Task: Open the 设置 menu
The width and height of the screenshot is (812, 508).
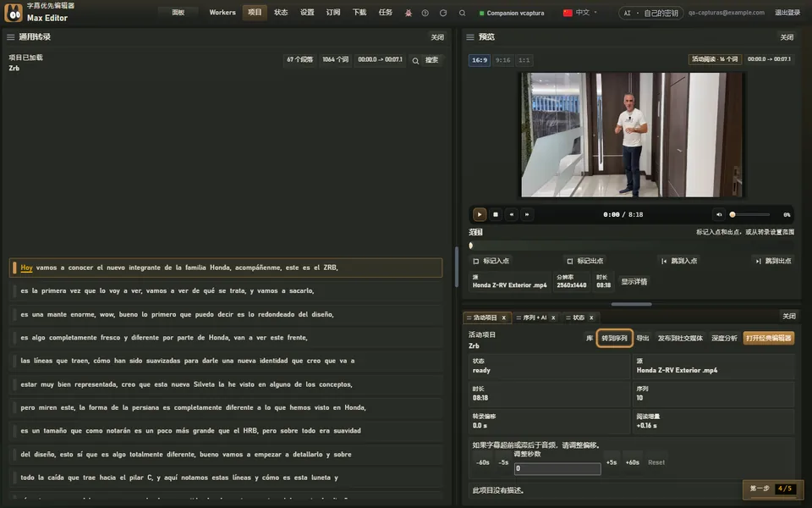Action: click(307, 13)
